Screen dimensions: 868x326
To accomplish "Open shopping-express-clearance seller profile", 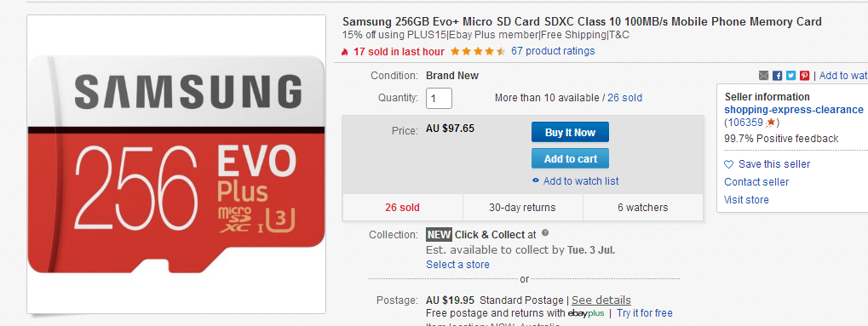I will (x=794, y=110).
